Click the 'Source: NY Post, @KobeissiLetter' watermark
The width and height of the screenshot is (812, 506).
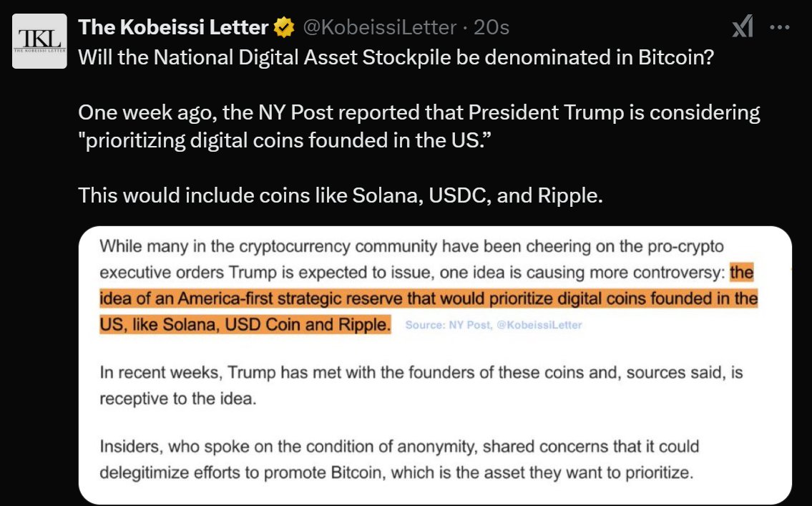pyautogui.click(x=494, y=325)
